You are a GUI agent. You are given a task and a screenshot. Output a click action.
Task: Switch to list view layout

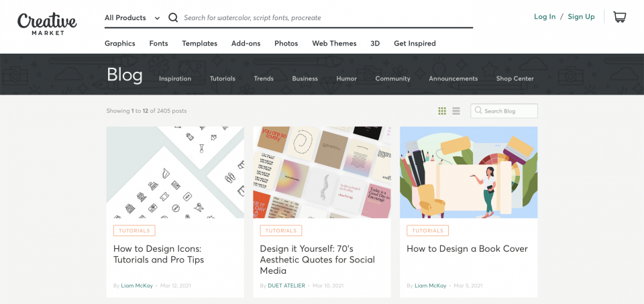tap(456, 111)
